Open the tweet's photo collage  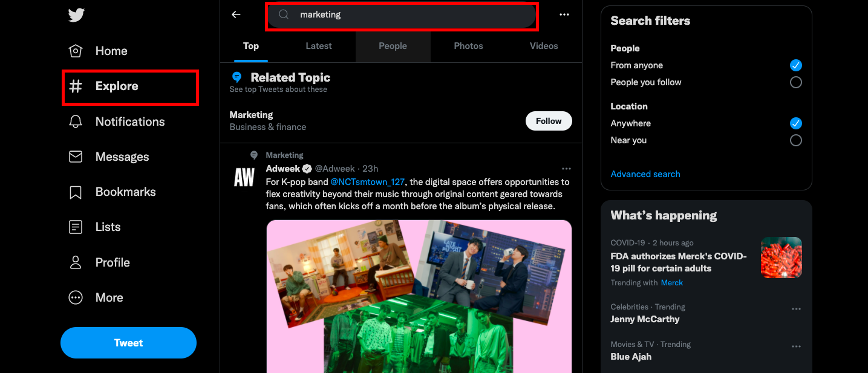coord(419,296)
